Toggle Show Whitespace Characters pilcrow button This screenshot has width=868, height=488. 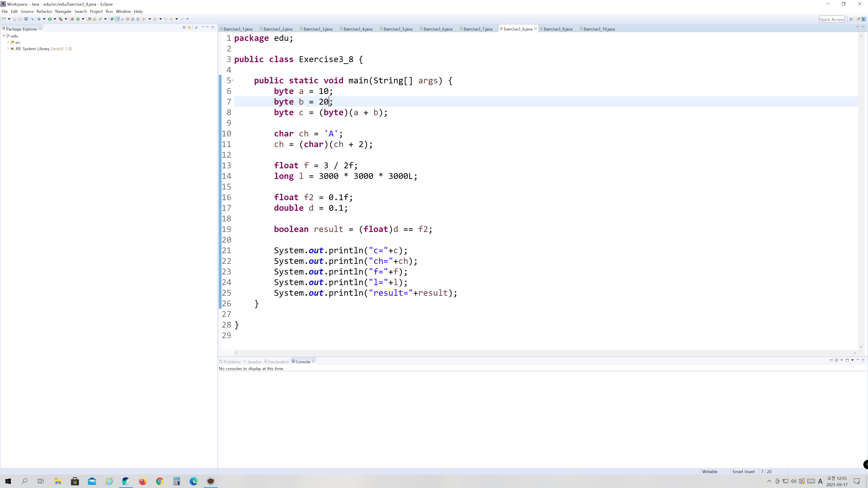pos(138,19)
